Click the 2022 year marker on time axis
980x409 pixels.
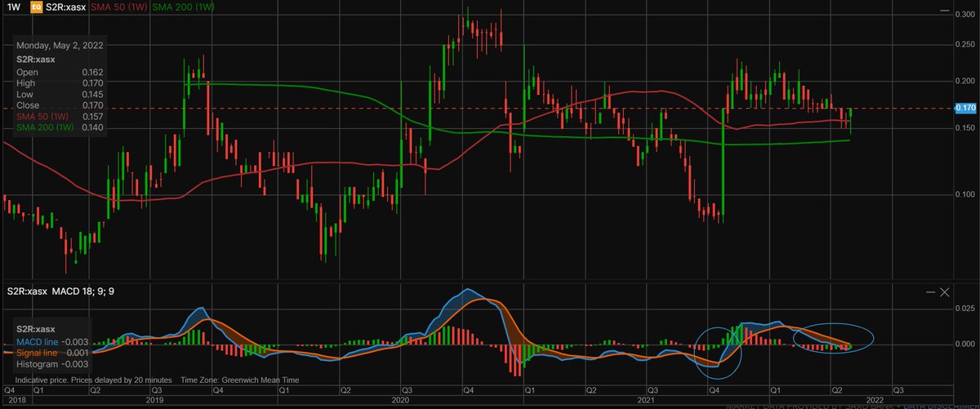(875, 400)
